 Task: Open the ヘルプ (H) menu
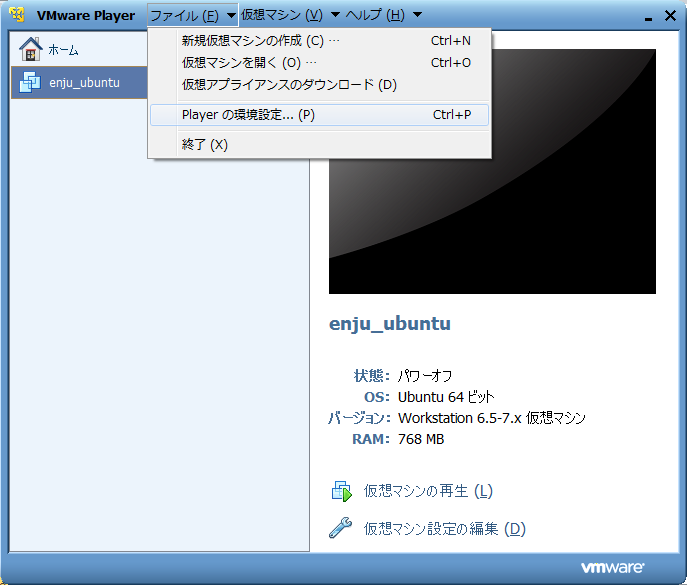[383, 15]
